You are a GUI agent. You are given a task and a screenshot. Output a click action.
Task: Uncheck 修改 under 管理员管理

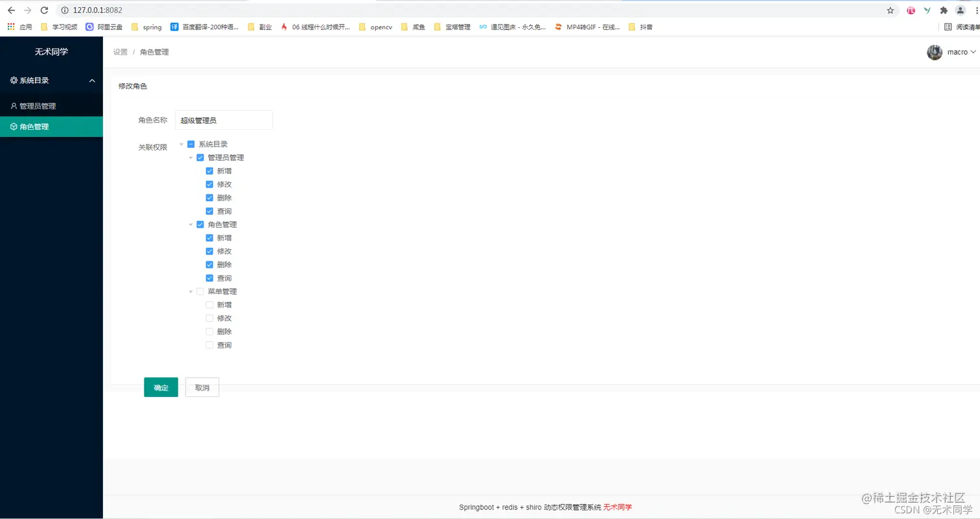click(x=209, y=184)
